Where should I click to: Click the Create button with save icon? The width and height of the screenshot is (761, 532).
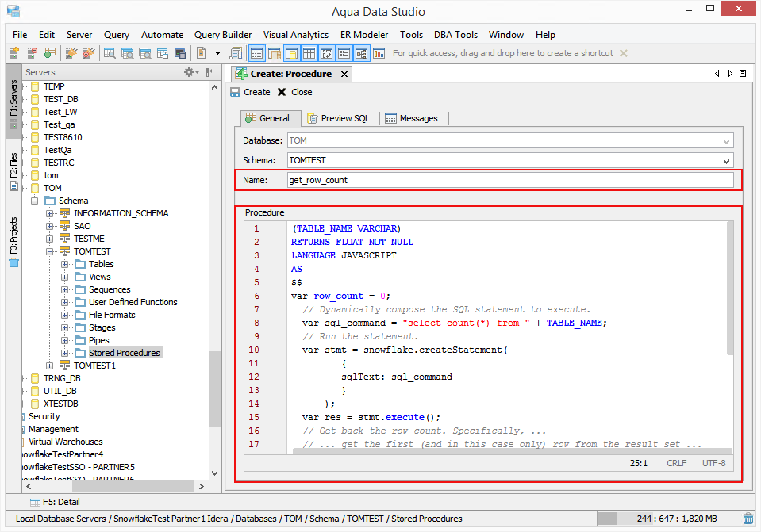250,92
